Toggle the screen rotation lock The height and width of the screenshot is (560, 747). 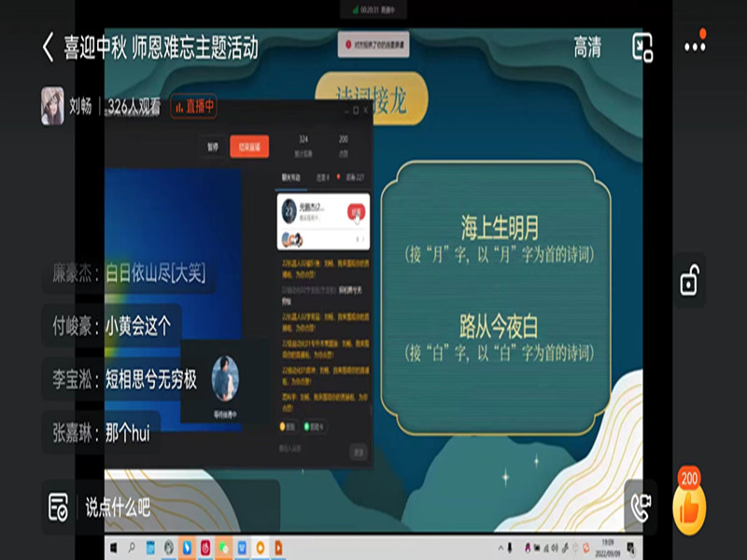click(689, 280)
